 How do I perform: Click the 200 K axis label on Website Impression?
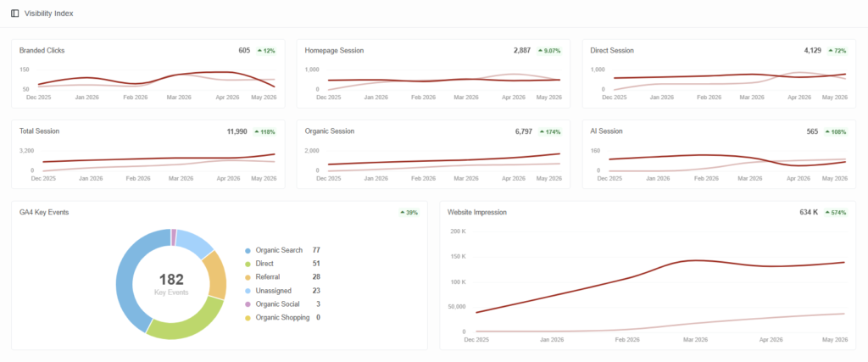point(459,231)
